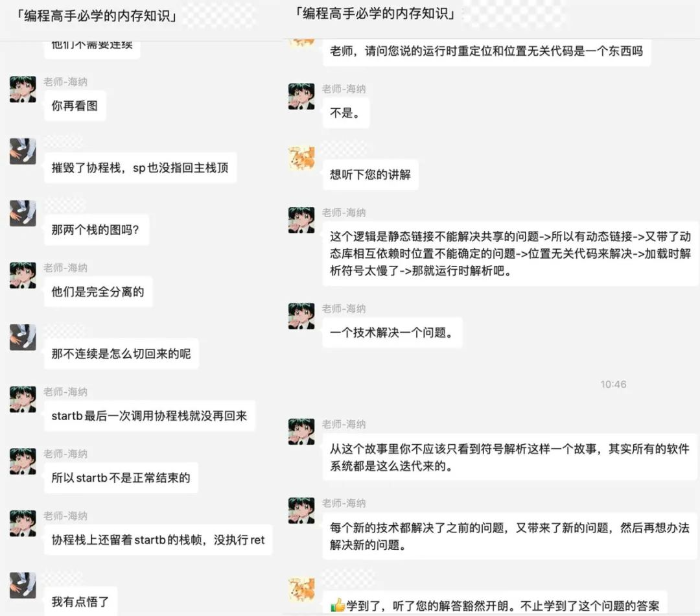
Task: Click thumbs-up emoji in 学到了 message
Action: 338,605
